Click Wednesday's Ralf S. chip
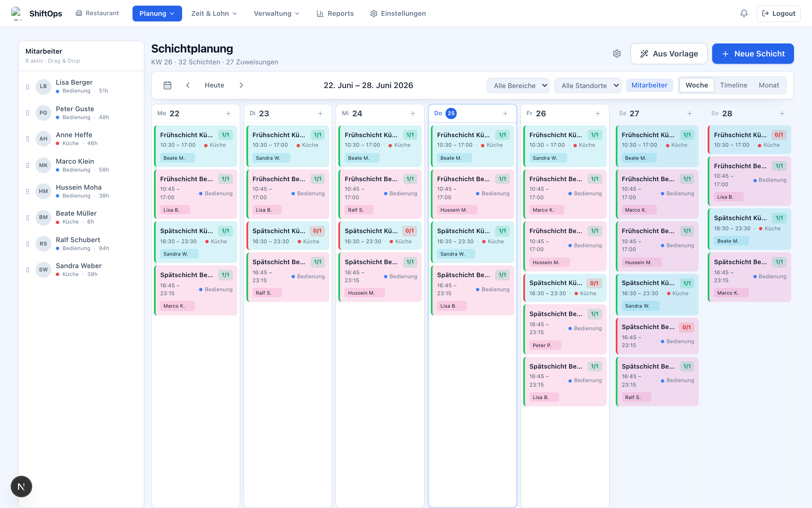Viewport: 812px width, 508px height. point(359,210)
